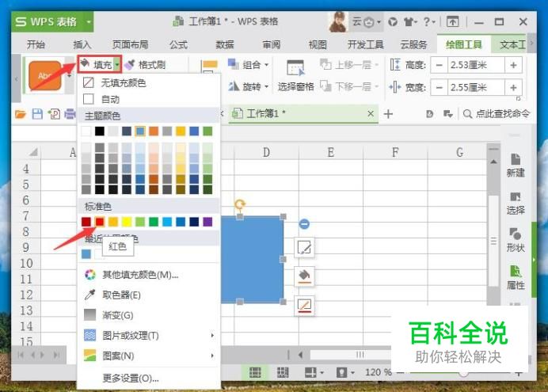The height and width of the screenshot is (392, 548).
Task: Click the help question mark icon
Action: click(x=427, y=21)
